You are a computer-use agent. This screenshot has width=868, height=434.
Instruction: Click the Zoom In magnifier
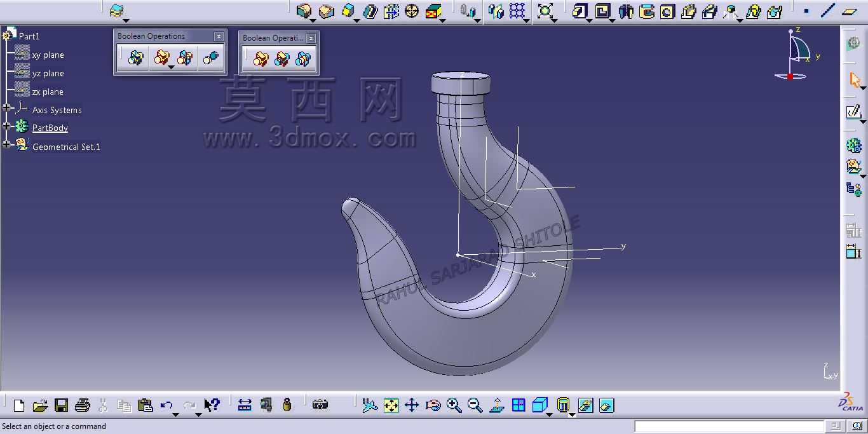[x=454, y=405]
